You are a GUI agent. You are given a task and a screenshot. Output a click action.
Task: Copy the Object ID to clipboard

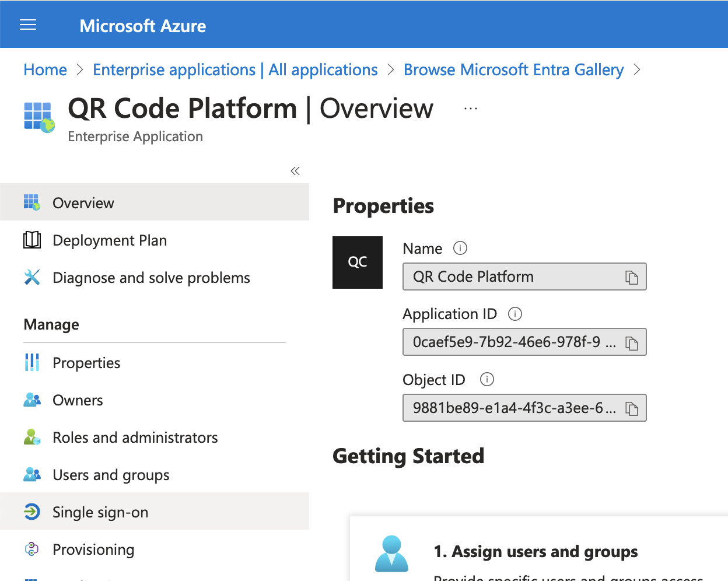coord(632,408)
